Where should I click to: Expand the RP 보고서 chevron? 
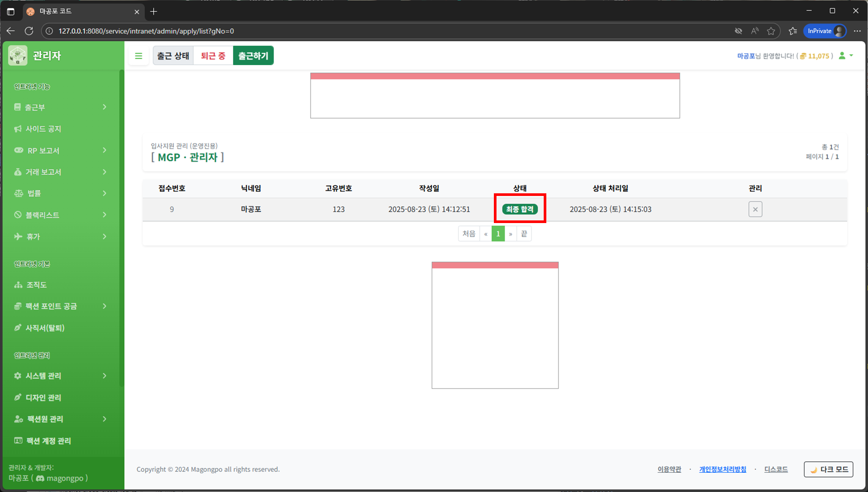pyautogui.click(x=104, y=150)
